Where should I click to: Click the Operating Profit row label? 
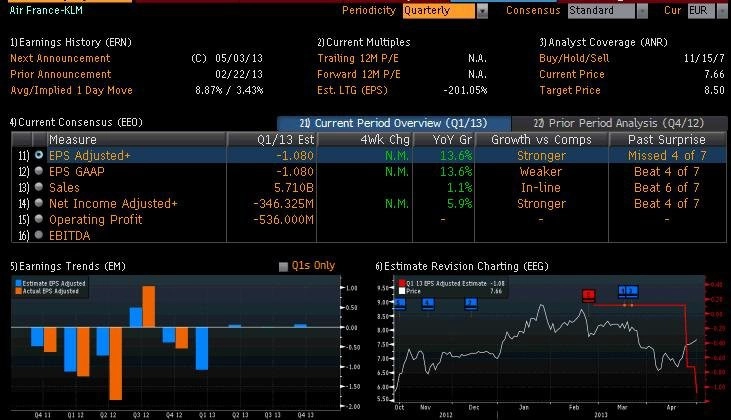[96, 220]
